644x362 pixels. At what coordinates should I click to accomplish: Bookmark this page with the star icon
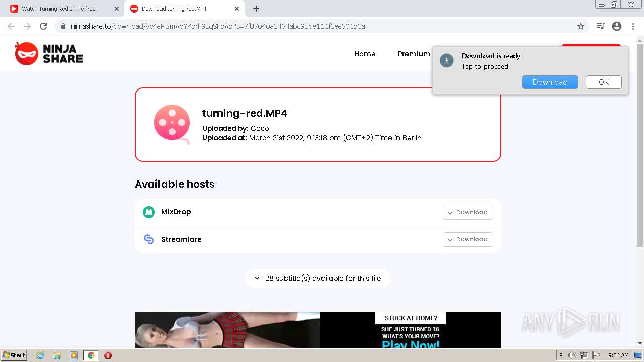tap(580, 26)
